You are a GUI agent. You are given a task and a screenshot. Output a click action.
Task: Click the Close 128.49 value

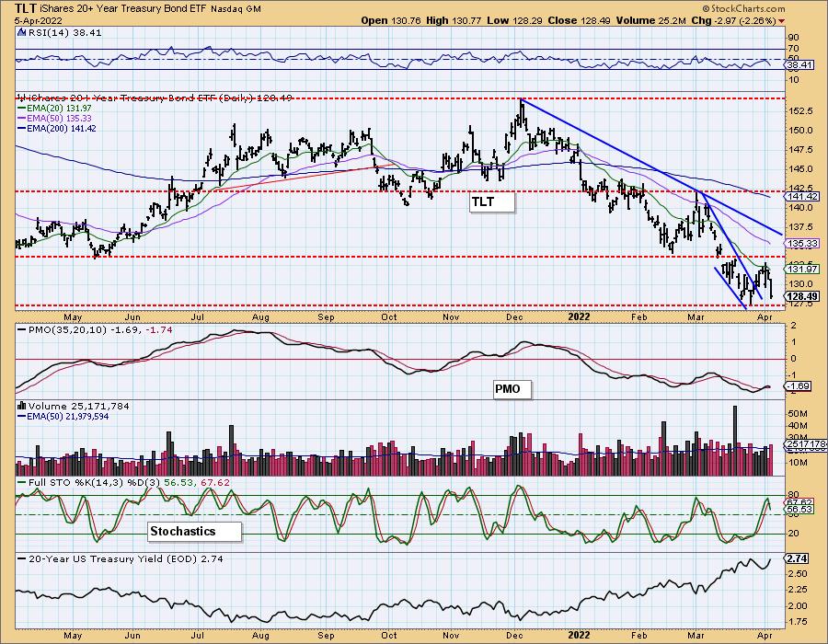pos(579,20)
